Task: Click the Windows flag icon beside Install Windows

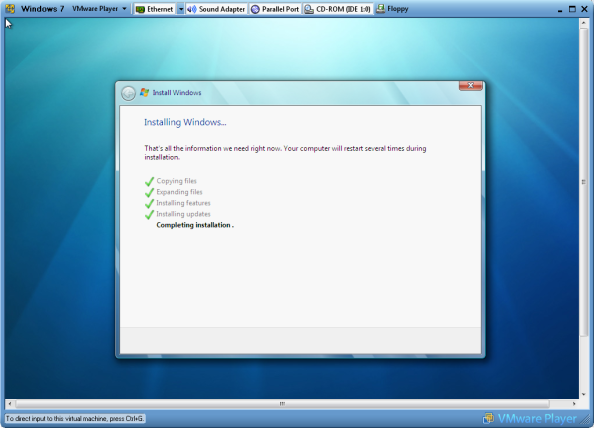Action: pyautogui.click(x=144, y=92)
